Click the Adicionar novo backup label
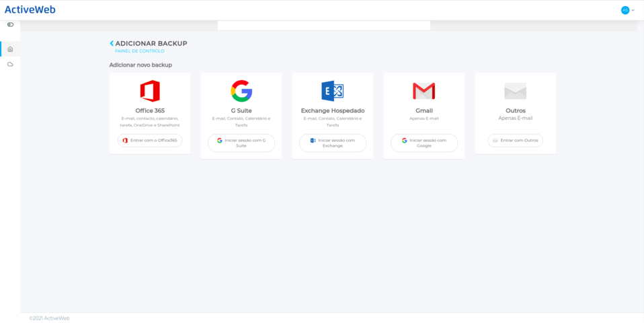This screenshot has width=644, height=323. (x=140, y=65)
